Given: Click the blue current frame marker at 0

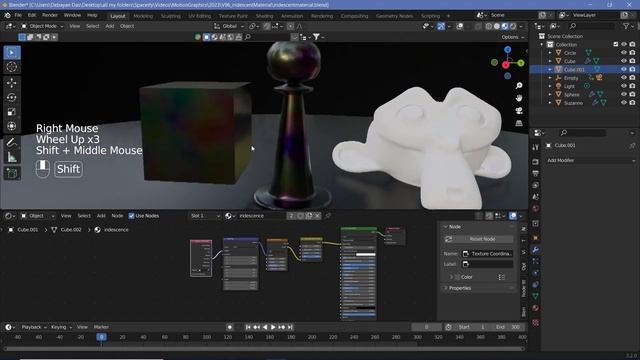Looking at the screenshot, I should tap(101, 337).
